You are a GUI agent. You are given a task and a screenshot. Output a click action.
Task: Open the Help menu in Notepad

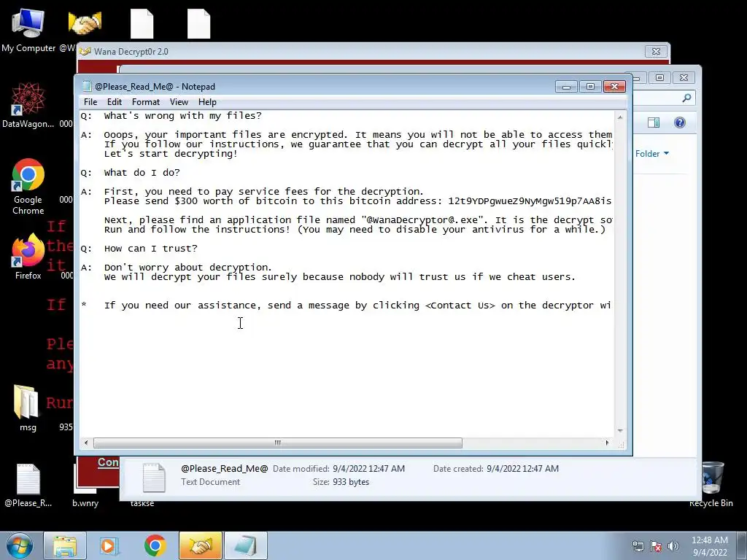click(x=207, y=102)
